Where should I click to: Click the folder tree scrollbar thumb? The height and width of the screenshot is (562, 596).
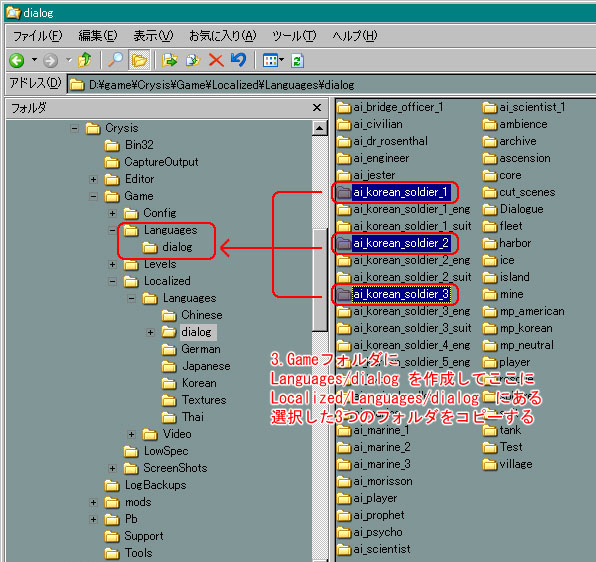pyautogui.click(x=321, y=280)
